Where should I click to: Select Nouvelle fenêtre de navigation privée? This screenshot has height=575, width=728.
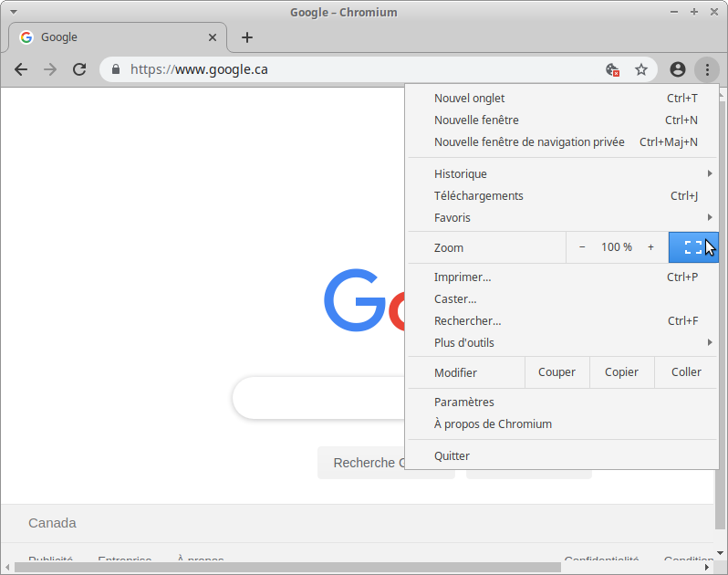(529, 142)
